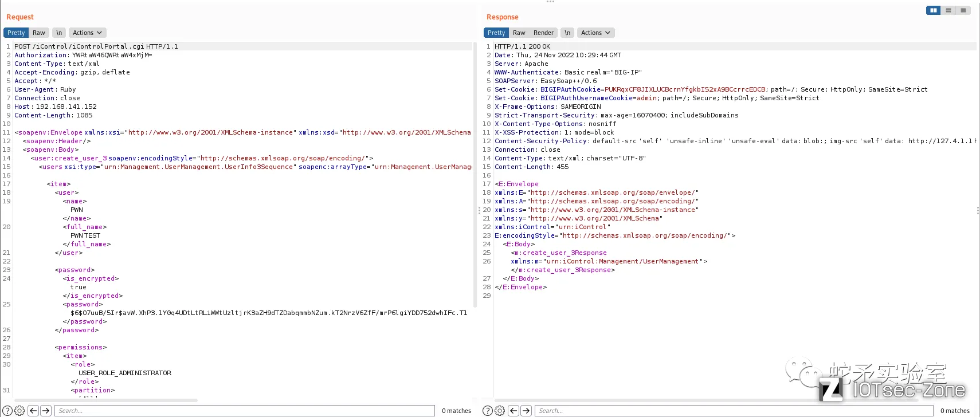Click the Accept-Encoding: gzip, deflate header
Image resolution: width=980 pixels, height=417 pixels.
pos(72,72)
